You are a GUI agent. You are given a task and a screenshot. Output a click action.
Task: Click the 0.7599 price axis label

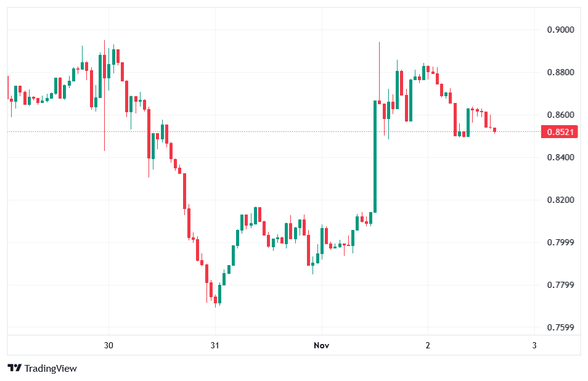click(560, 327)
